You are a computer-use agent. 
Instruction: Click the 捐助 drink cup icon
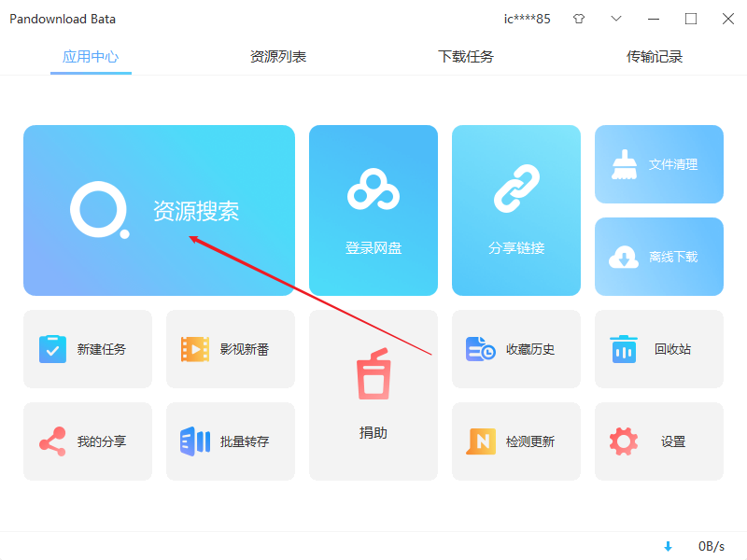tap(373, 374)
